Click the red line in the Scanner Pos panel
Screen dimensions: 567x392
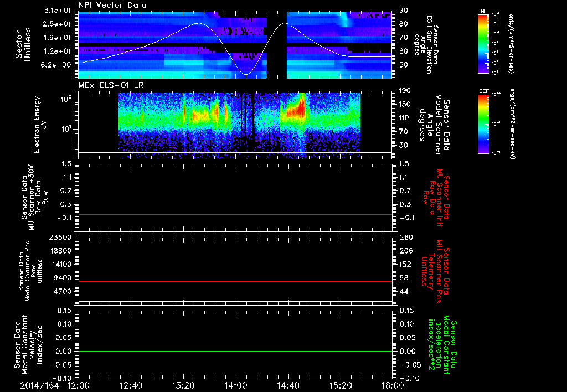(235, 282)
